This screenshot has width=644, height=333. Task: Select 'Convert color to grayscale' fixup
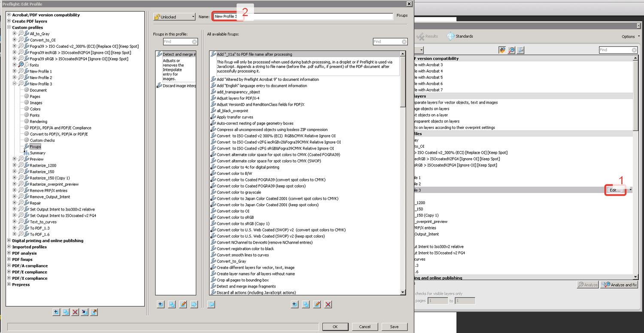239,192
